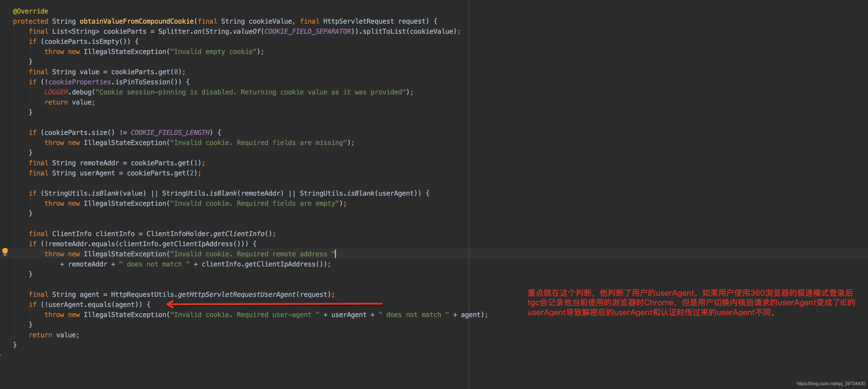Click the blog.csdn.net watermark URL

click(x=830, y=384)
